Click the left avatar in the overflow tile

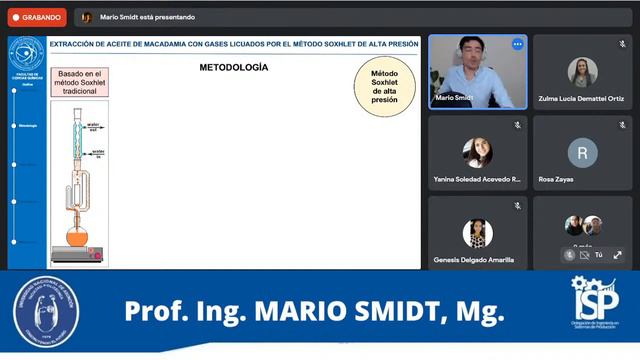tap(574, 225)
